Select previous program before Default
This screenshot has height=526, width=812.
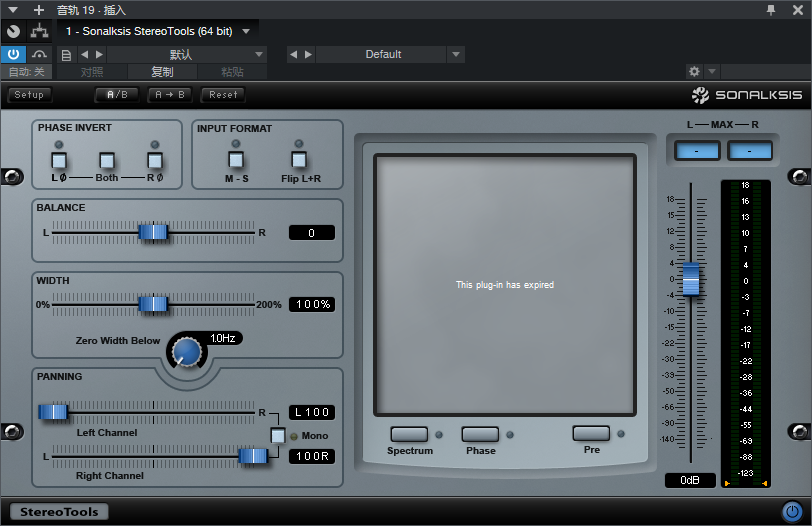pos(294,54)
